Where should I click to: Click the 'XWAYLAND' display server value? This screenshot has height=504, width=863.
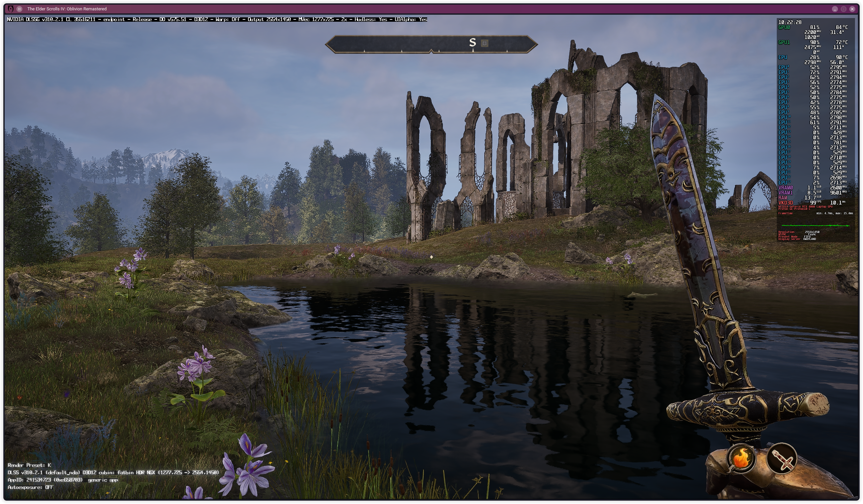810,239
